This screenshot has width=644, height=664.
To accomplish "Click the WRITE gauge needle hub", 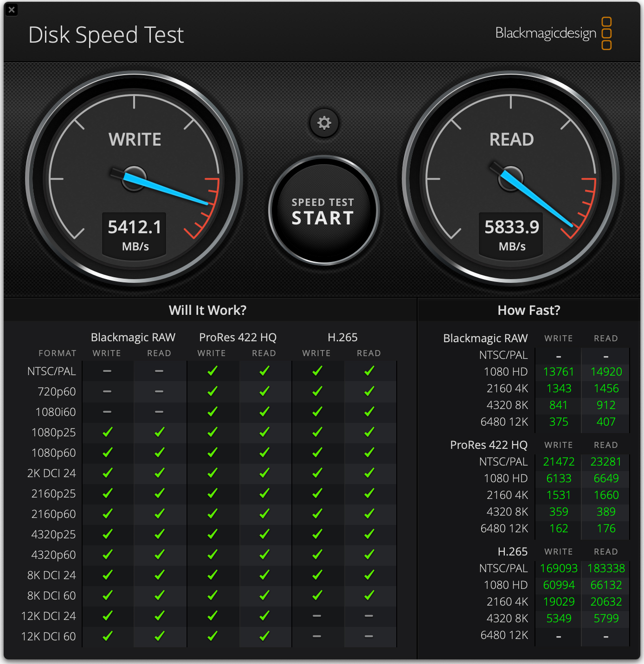I will tap(134, 179).
